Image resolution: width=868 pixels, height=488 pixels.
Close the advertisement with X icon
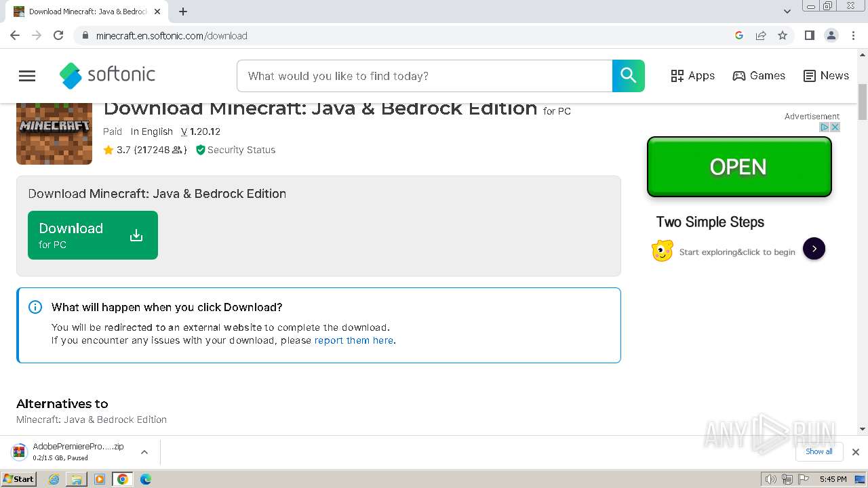coord(835,127)
